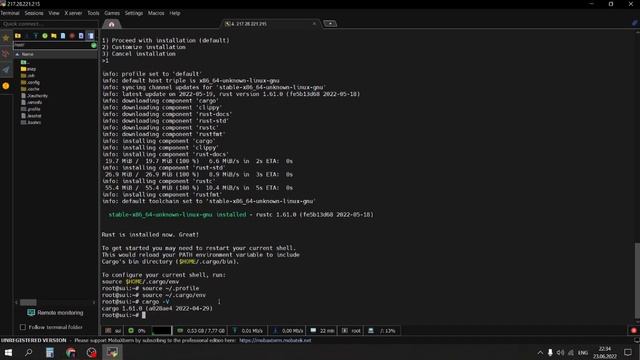640x360 pixels.
Task: Click the download speed 0.00 Mb/s indicator
Action: click(288, 331)
